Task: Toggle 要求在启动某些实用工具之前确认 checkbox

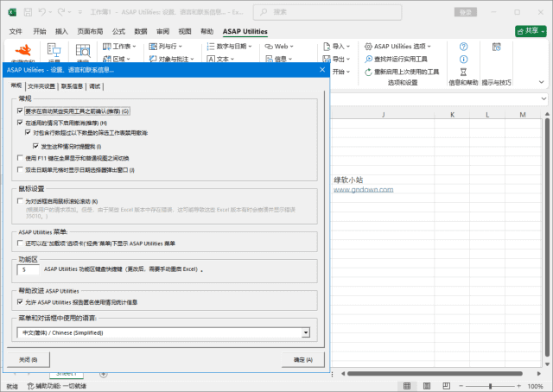Action: (20, 111)
